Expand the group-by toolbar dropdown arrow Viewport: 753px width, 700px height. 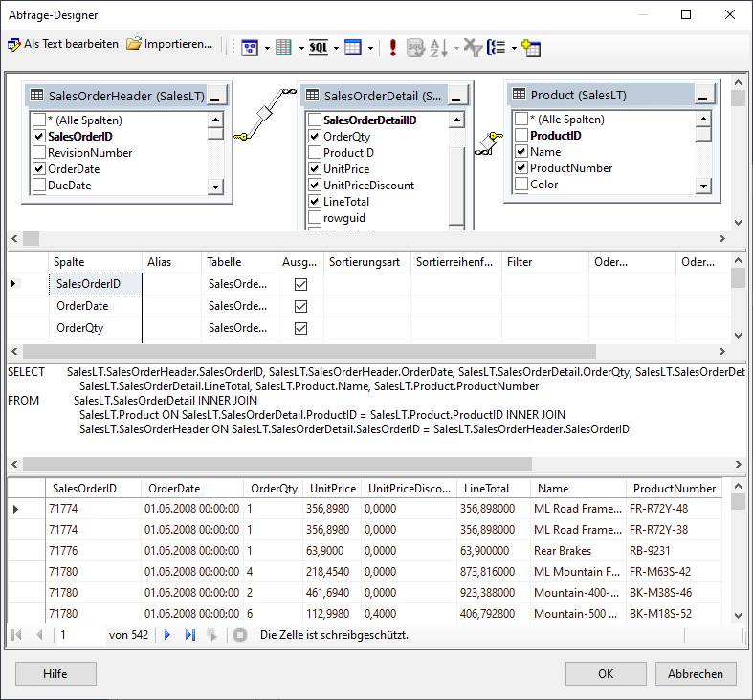coord(514,47)
